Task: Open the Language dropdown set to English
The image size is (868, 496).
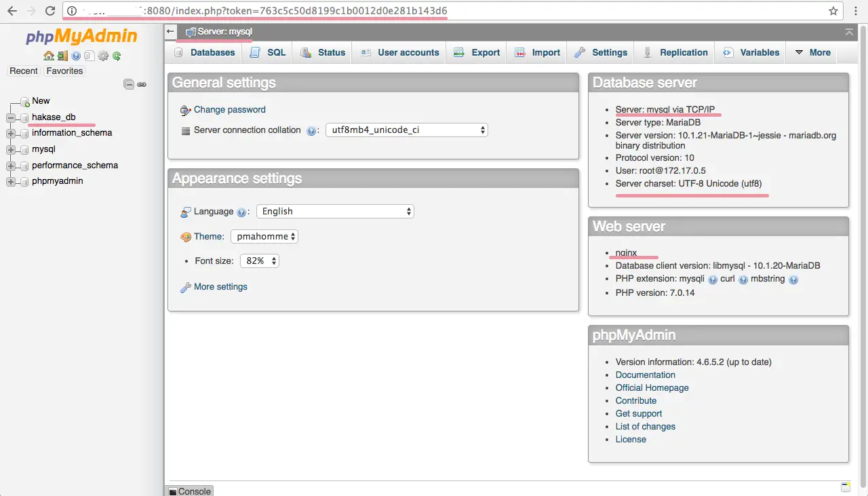Action: tap(335, 211)
